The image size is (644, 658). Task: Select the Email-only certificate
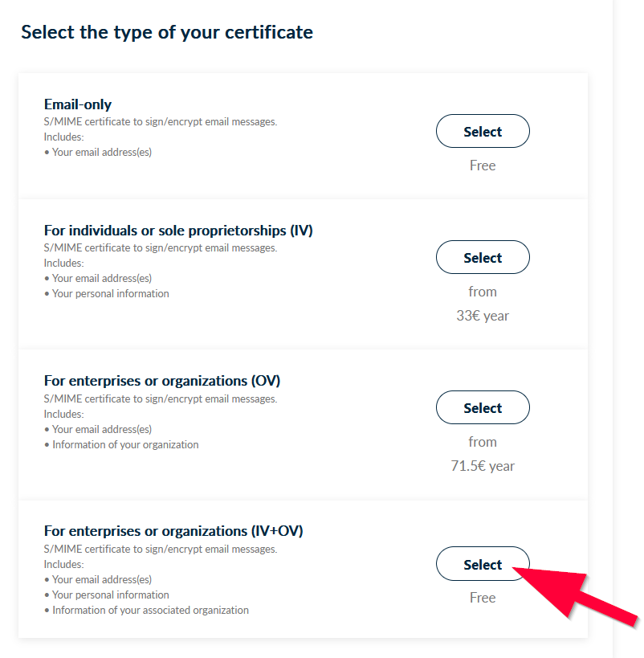tap(483, 132)
